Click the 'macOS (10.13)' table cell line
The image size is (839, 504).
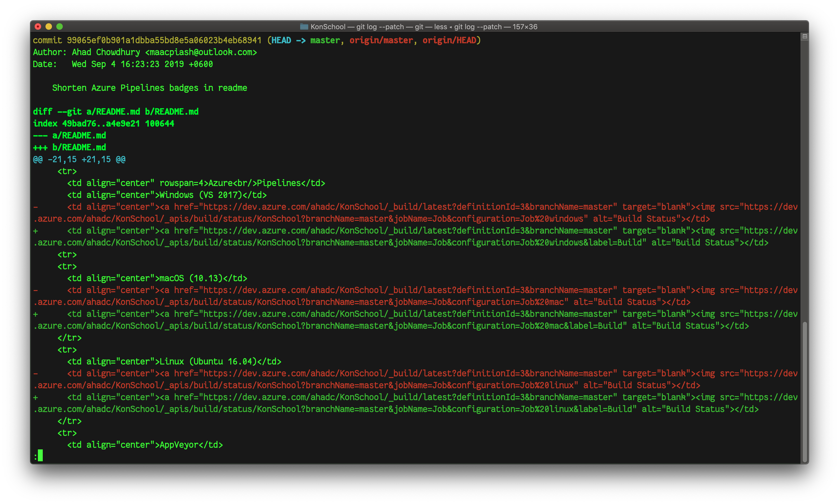(157, 278)
